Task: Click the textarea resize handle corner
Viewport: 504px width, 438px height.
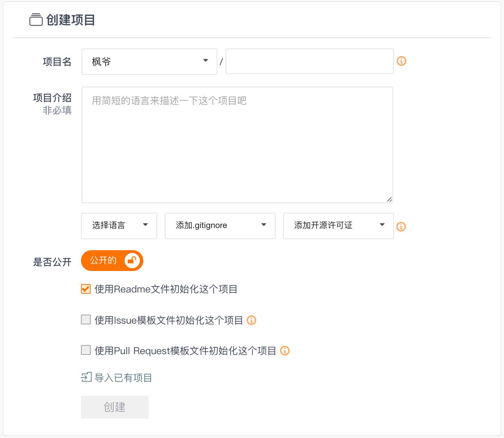Action: pyautogui.click(x=389, y=199)
